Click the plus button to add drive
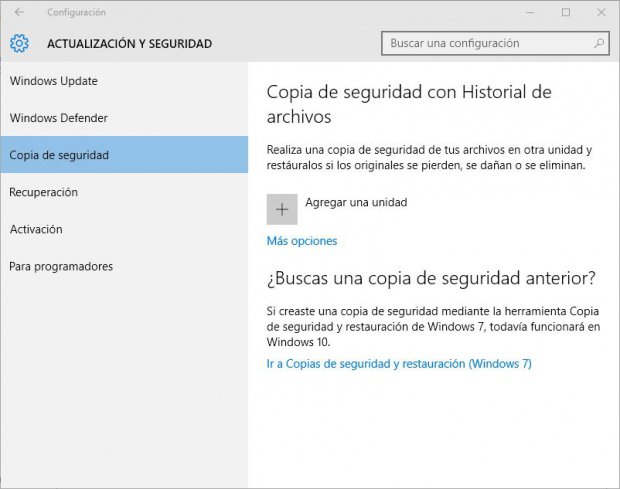620x489 pixels. coord(282,209)
